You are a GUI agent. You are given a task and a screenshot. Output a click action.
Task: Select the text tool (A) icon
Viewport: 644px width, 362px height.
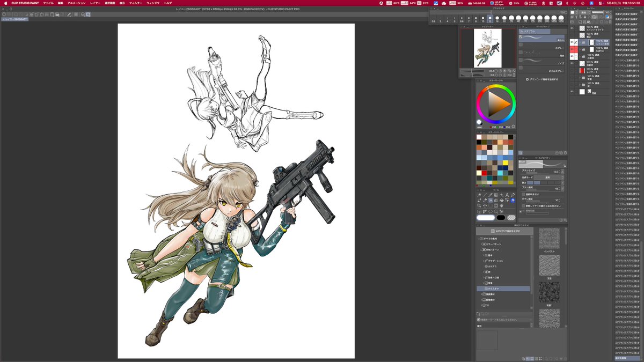[x=507, y=195]
